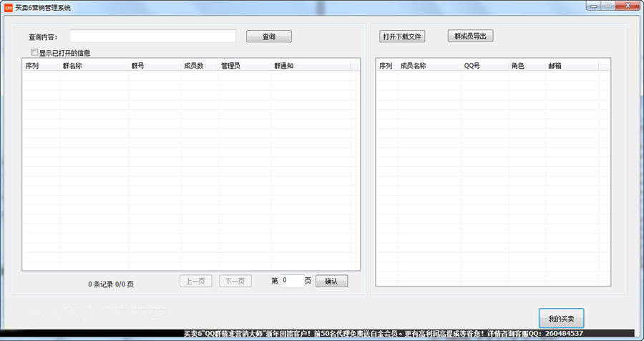Select the 角色 column header

coord(526,66)
